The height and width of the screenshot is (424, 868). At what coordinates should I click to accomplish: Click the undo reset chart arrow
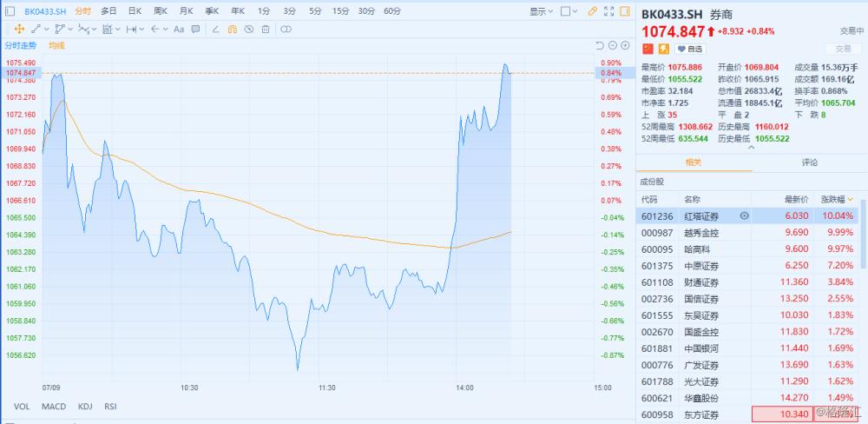(599, 45)
